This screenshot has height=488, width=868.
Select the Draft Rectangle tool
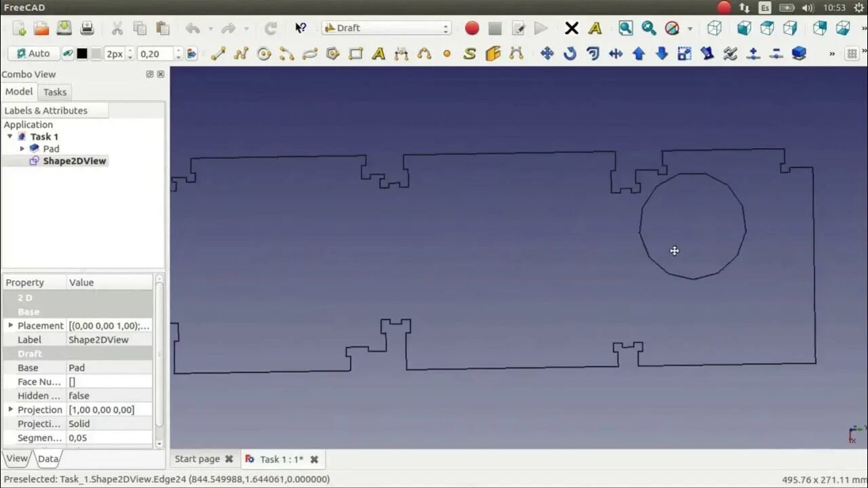(x=355, y=54)
